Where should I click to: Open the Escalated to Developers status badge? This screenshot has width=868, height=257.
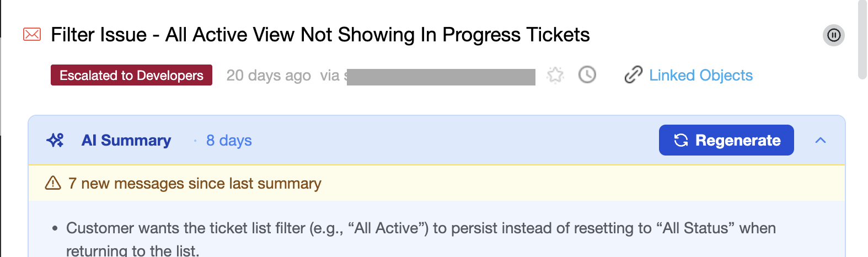(131, 75)
